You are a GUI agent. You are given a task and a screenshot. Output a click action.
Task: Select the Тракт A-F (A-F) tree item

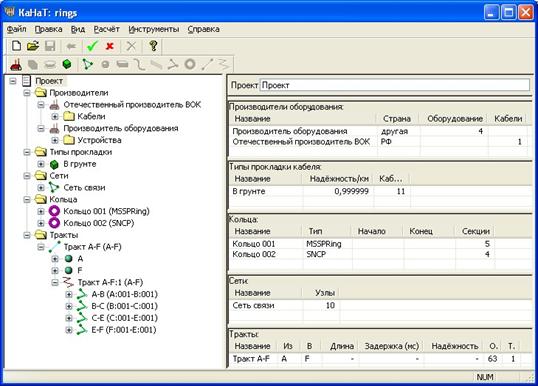pyautogui.click(x=93, y=247)
